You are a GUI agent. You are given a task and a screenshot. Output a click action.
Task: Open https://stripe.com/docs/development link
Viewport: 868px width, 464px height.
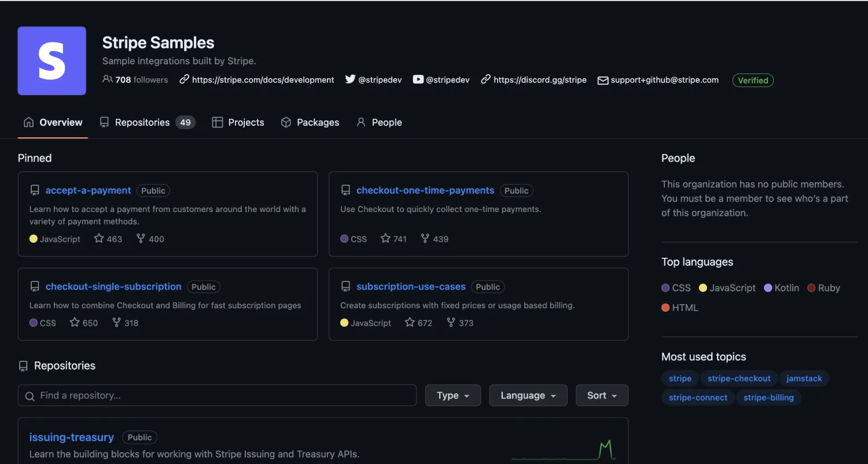pos(263,80)
